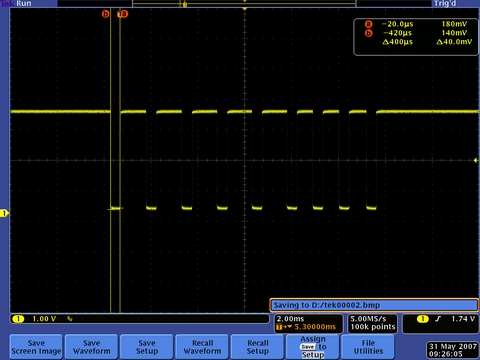Click the cursor readout box showing Δ400µs

point(416,37)
